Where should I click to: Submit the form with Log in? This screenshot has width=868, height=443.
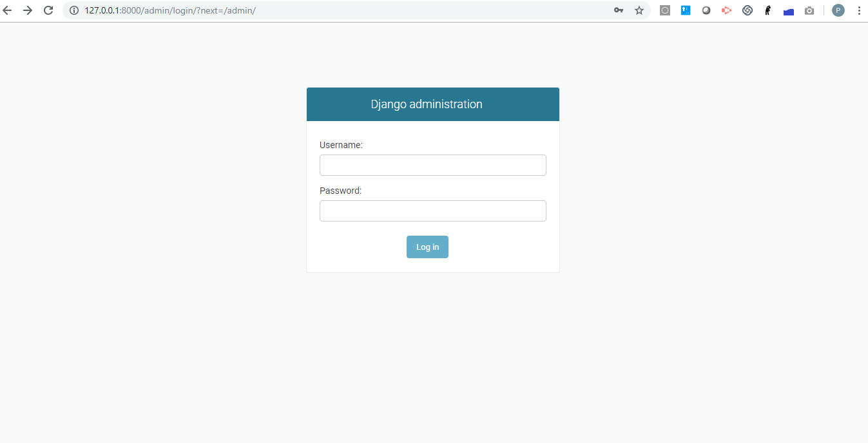(427, 247)
